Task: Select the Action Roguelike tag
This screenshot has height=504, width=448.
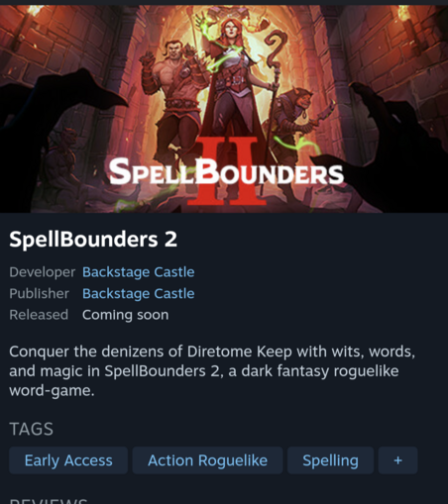Action: coord(207,460)
